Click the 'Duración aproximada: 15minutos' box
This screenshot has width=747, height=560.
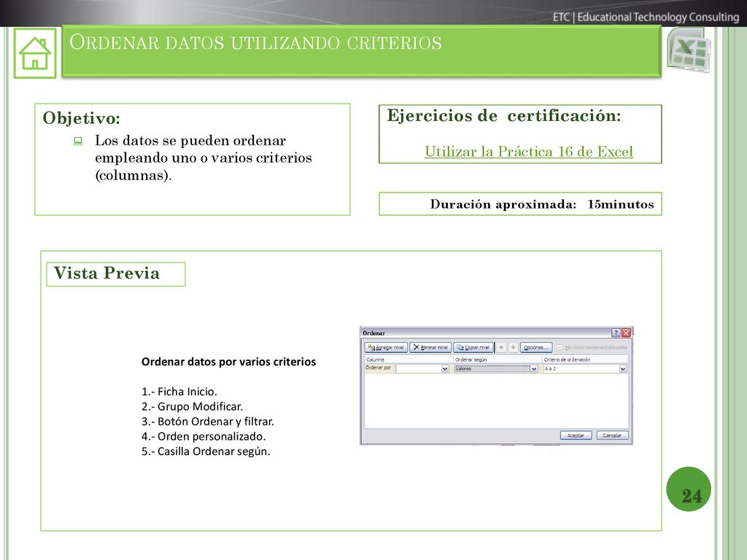click(520, 204)
